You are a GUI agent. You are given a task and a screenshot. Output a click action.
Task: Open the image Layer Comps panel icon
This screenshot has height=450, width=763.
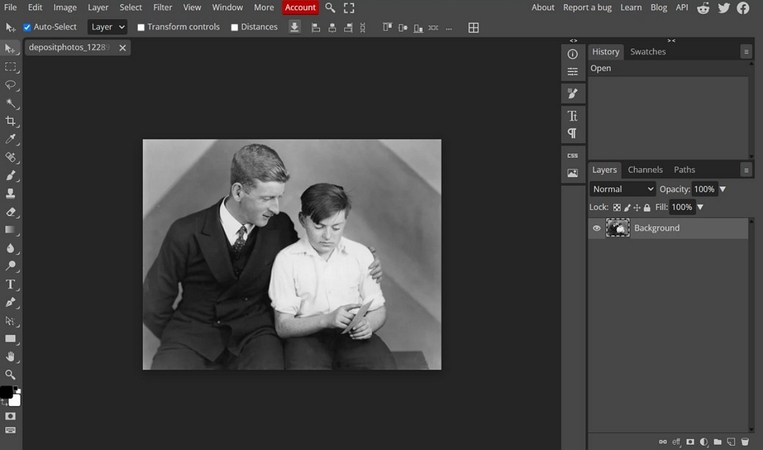pyautogui.click(x=573, y=173)
